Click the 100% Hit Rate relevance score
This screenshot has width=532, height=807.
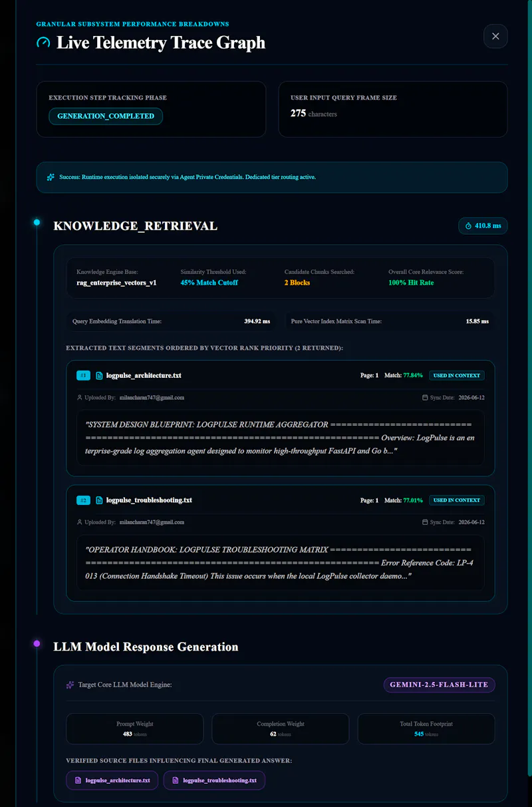pyautogui.click(x=410, y=283)
